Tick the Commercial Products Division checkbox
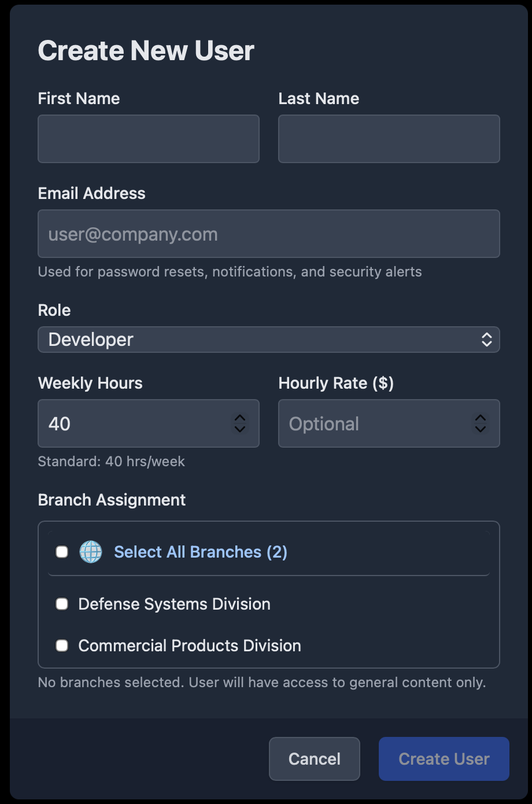 pyautogui.click(x=62, y=646)
